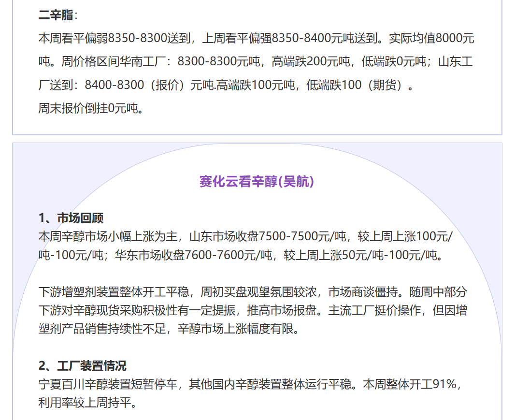Click the heading 1、市场回顾

71,218
